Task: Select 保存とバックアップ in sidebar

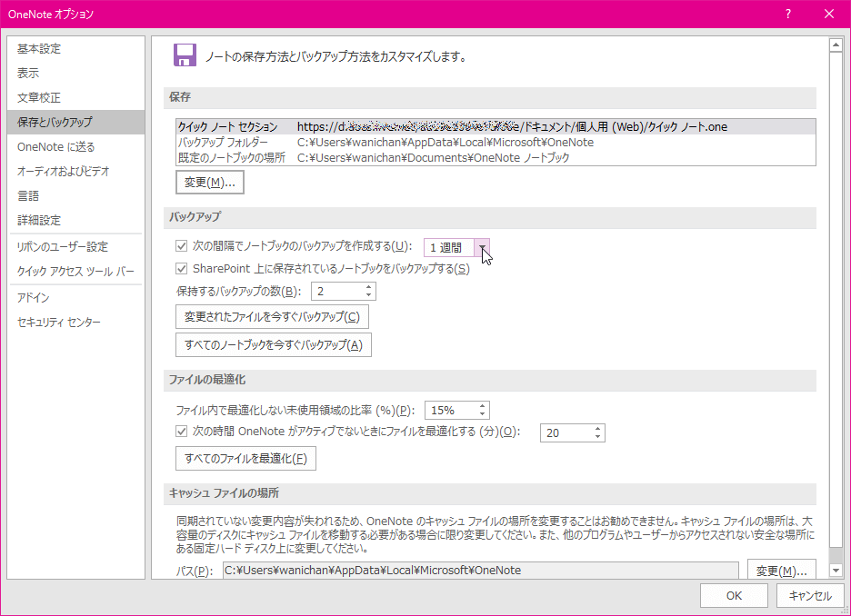Action: point(76,122)
